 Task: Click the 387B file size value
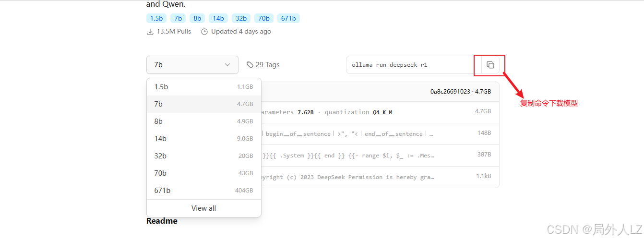483,155
